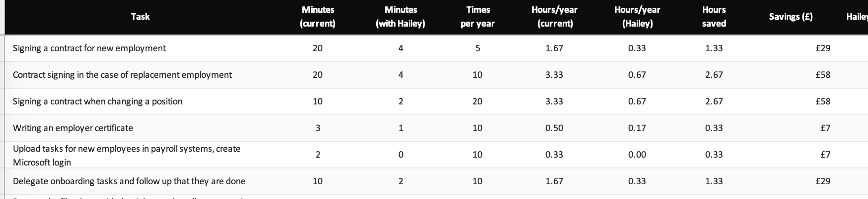868x199 pixels.
Task: Click 'Signing a contract for new employment' cell
Action: tap(89, 48)
